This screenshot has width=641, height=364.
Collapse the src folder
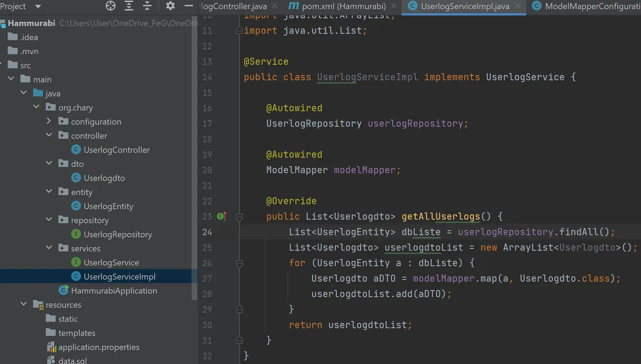(0, 65)
